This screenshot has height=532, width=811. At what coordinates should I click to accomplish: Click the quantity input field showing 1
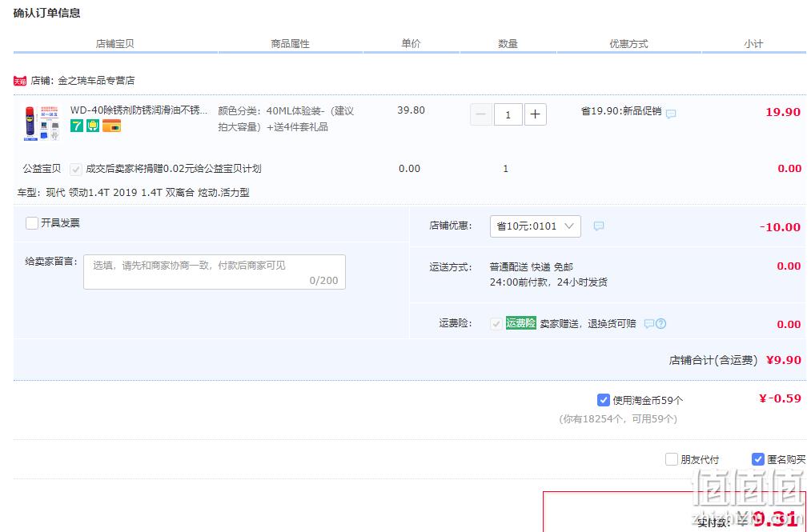(508, 114)
